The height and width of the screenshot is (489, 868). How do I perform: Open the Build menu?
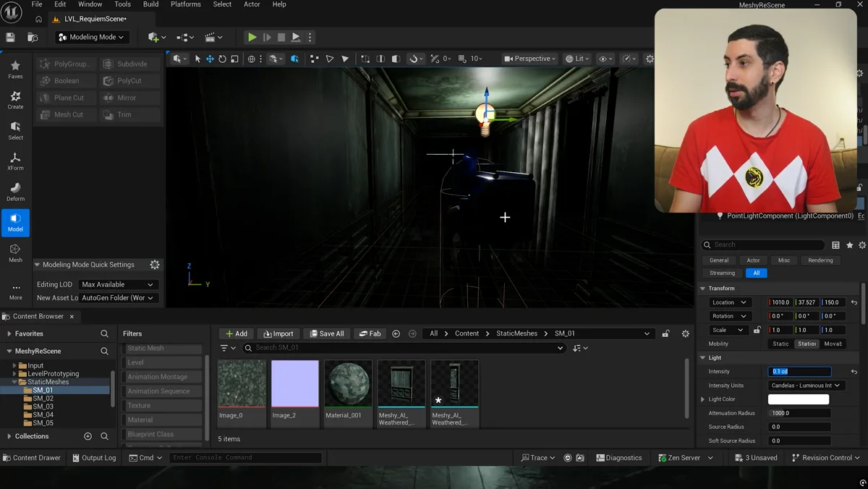click(x=150, y=4)
